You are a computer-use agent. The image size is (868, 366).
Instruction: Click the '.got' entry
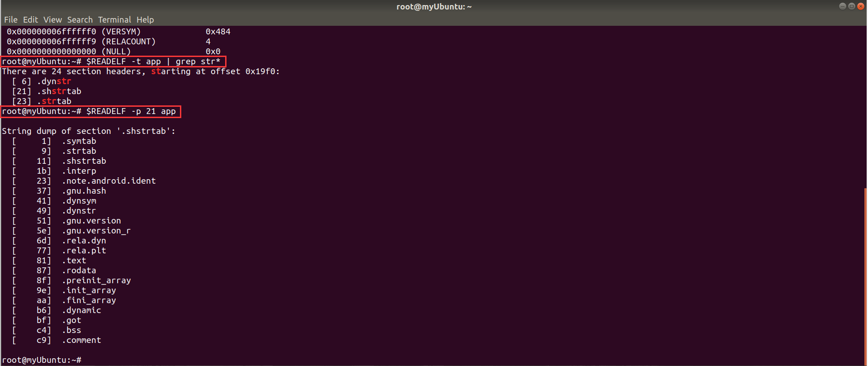pyautogui.click(x=71, y=320)
